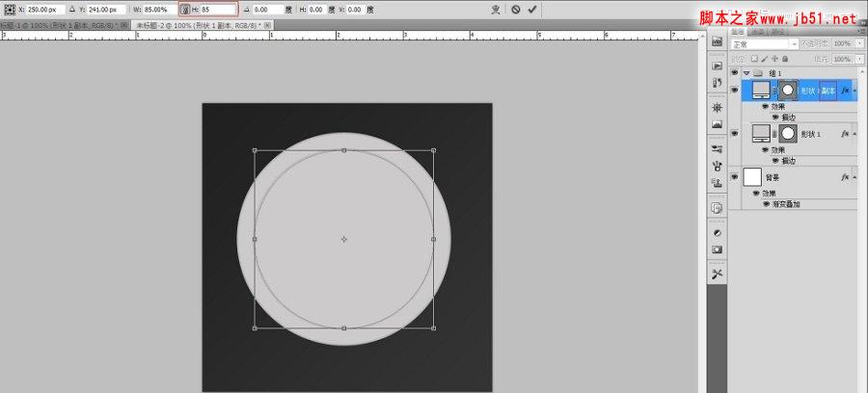This screenshot has width=868, height=393.
Task: Click the W 85.00% width field
Action: (159, 10)
